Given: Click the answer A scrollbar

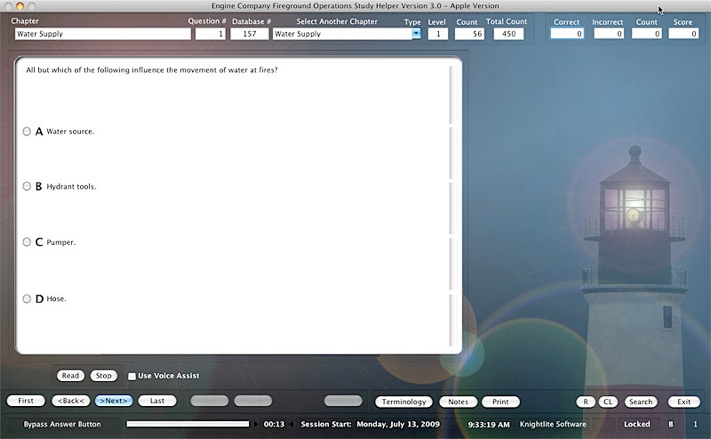Looking at the screenshot, I should click(451, 153).
